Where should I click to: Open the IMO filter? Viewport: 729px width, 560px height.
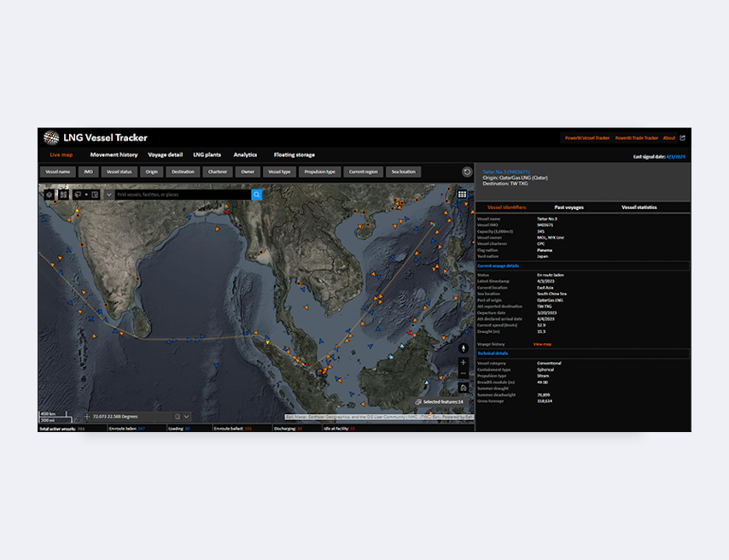[88, 172]
